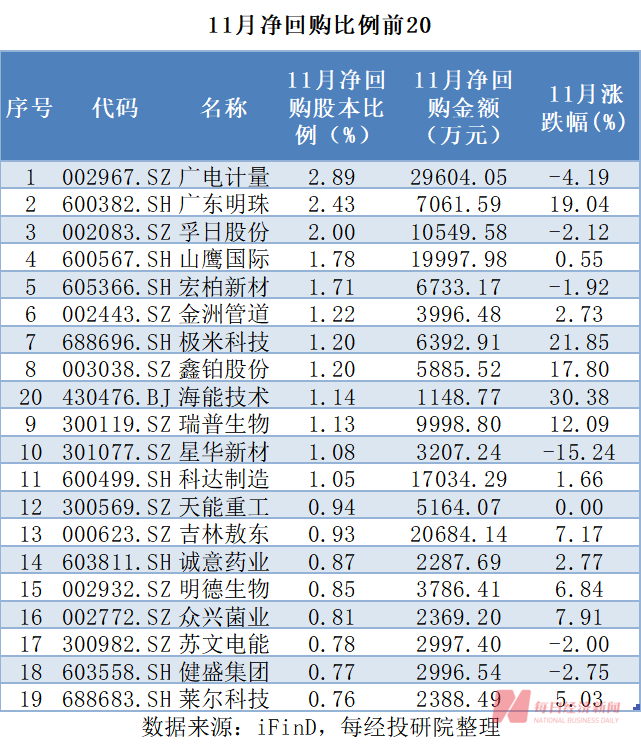Click the name 宏柏新材
Image resolution: width=641 pixels, height=749 pixels.
(x=224, y=287)
